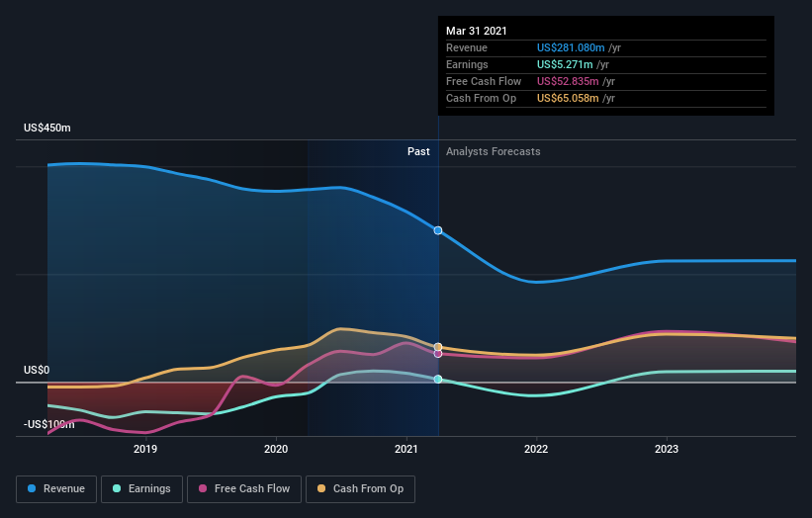Click the US$52.835m free cash flow value

tap(568, 81)
